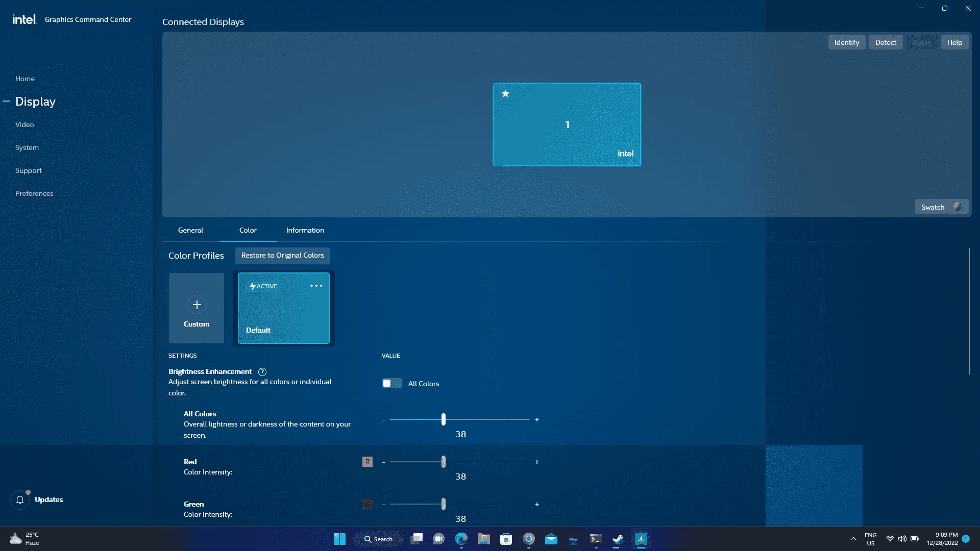Increase Green intensity with plus
Viewport: 980px width, 551px height.
pyautogui.click(x=537, y=504)
